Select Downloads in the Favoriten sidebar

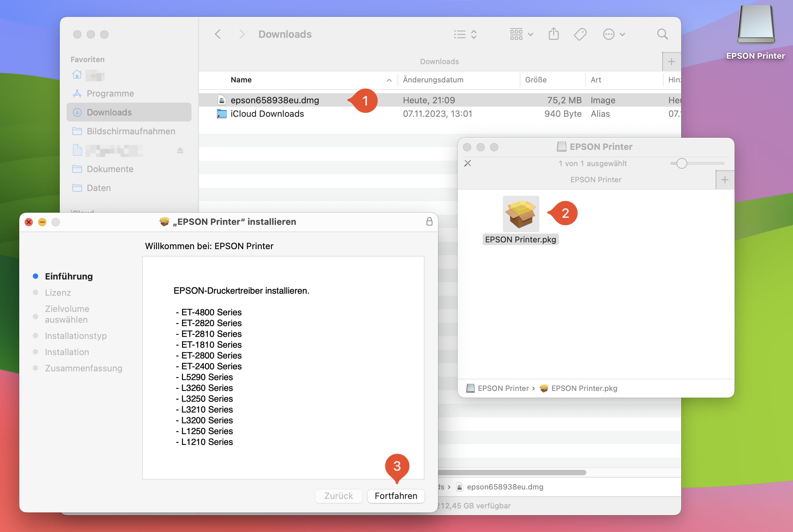click(109, 112)
